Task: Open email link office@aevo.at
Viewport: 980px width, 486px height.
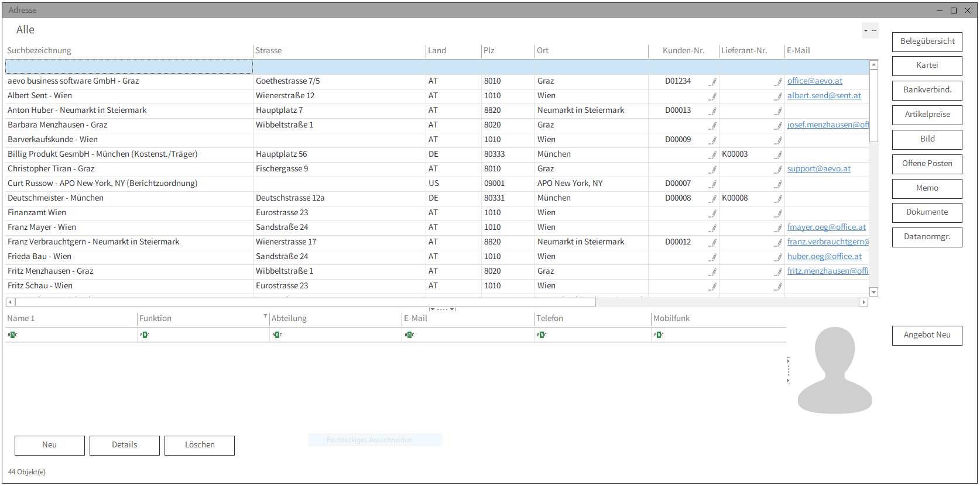Action: click(815, 81)
